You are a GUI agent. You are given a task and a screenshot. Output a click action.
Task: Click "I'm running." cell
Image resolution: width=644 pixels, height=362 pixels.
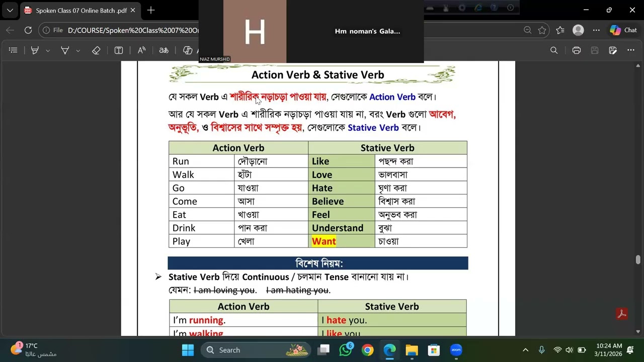244,320
